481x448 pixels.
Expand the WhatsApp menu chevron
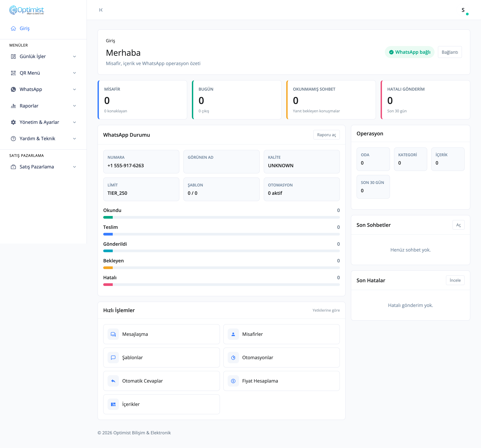(74, 89)
